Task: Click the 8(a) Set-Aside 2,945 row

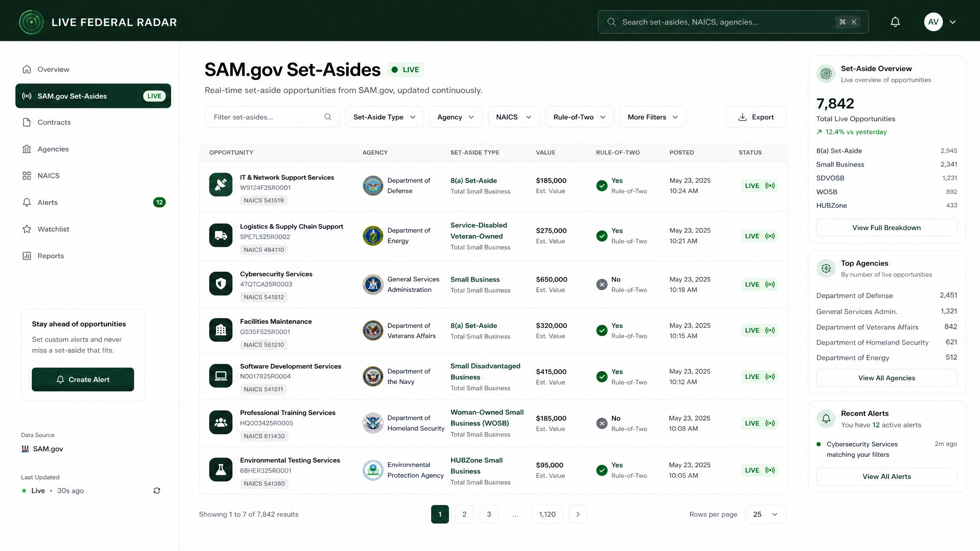Action: [887, 151]
